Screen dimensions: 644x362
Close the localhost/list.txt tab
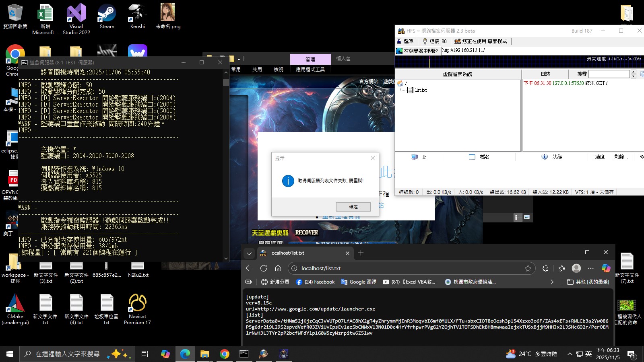[x=347, y=253]
